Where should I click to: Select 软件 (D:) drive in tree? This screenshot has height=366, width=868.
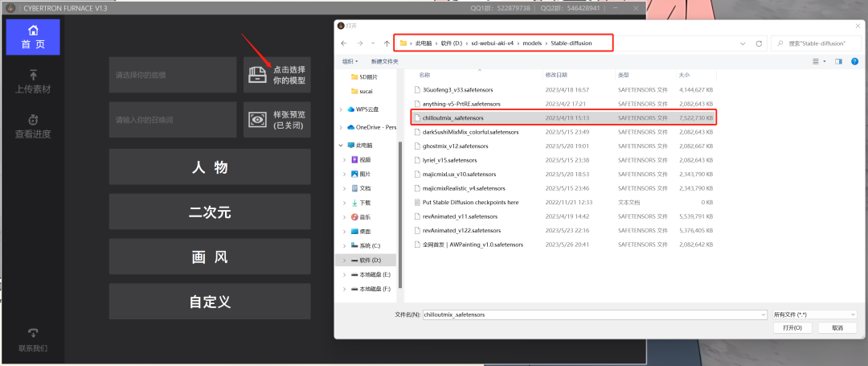[366, 260]
